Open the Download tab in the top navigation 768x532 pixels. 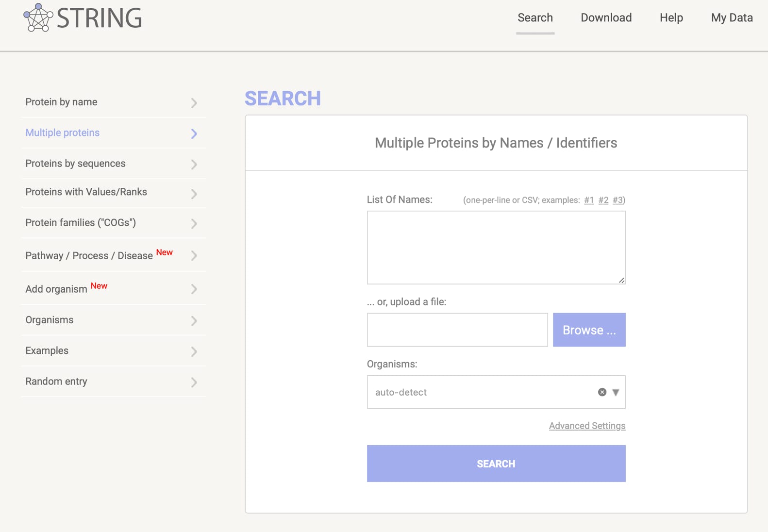click(606, 18)
